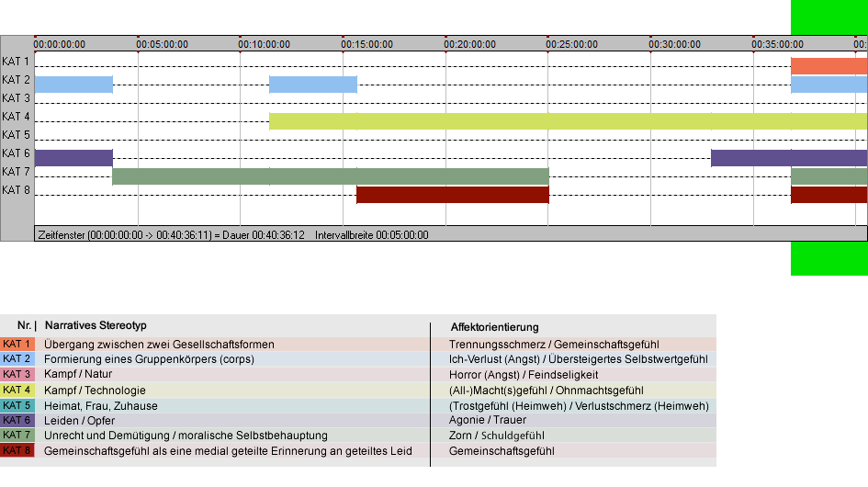Image resolution: width=868 pixels, height=487 pixels.
Task: Click the 'Kampf / Technologie' entry
Action: tap(95, 391)
